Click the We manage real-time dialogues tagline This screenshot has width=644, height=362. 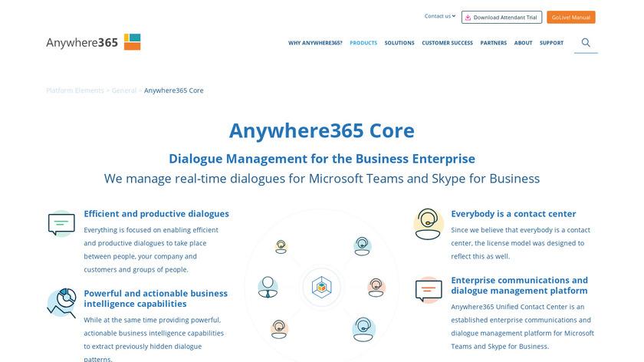pyautogui.click(x=321, y=179)
